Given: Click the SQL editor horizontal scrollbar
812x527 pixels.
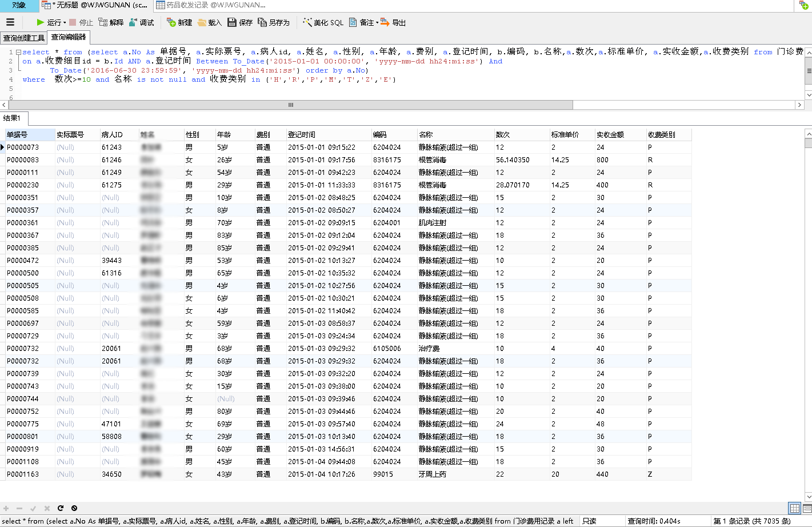Looking at the screenshot, I should click(x=290, y=105).
